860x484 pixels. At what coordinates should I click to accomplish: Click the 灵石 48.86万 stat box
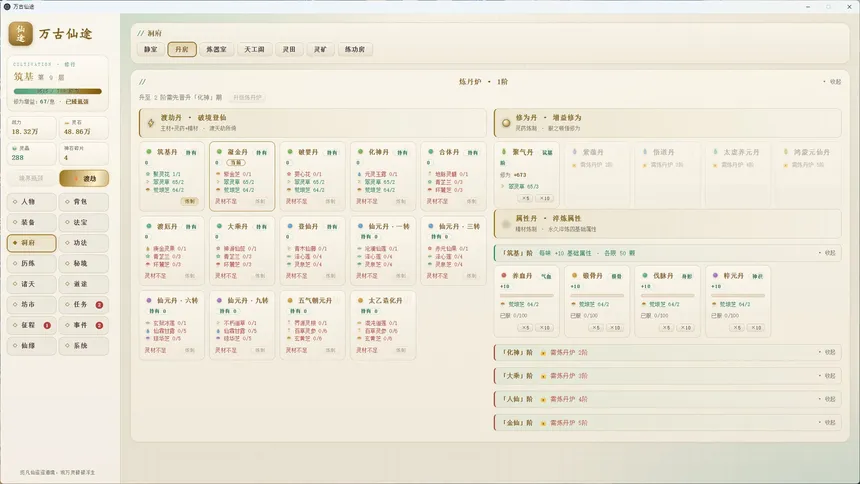pyautogui.click(x=84, y=128)
